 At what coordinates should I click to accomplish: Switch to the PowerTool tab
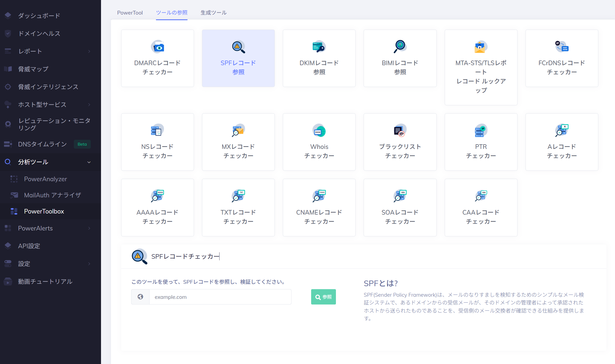[x=130, y=13]
